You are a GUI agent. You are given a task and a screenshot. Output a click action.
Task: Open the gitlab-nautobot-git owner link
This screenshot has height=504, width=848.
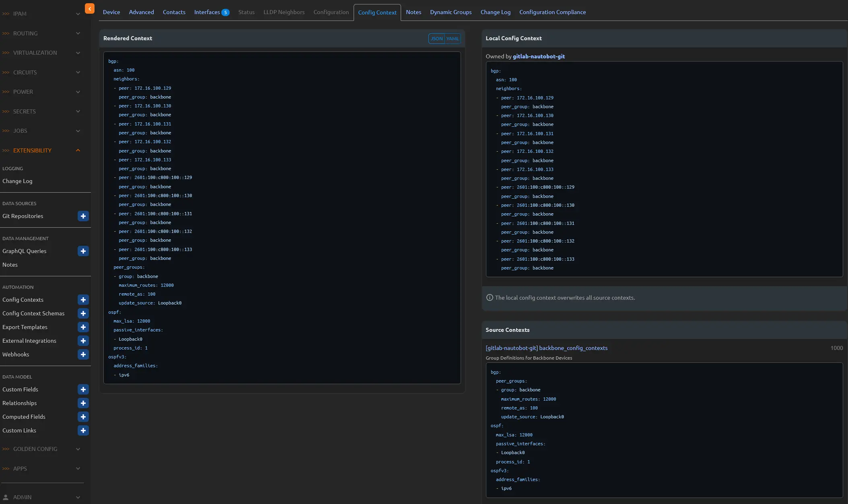click(x=539, y=56)
